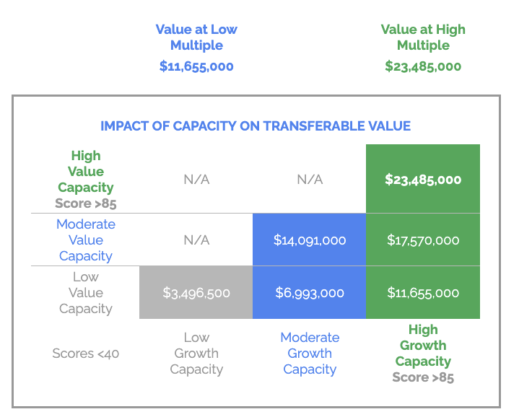Select the $11,655,000 amount under Low Multiple heading

point(196,66)
